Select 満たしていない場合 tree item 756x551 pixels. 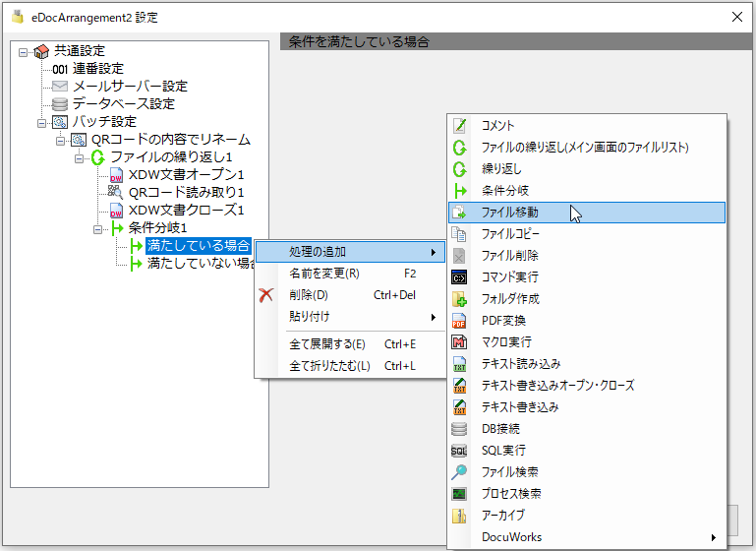(202, 263)
